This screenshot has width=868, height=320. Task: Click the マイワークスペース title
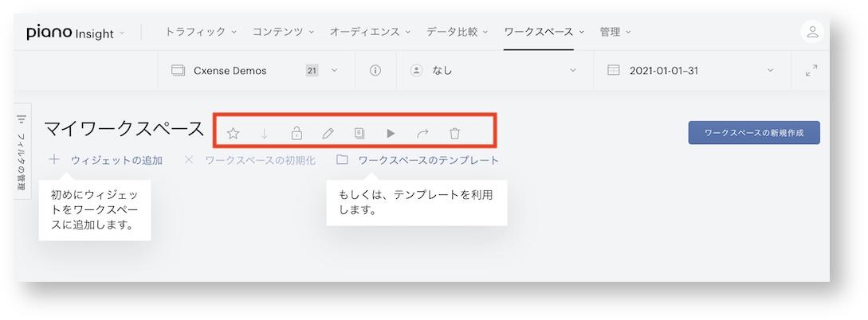tap(124, 129)
